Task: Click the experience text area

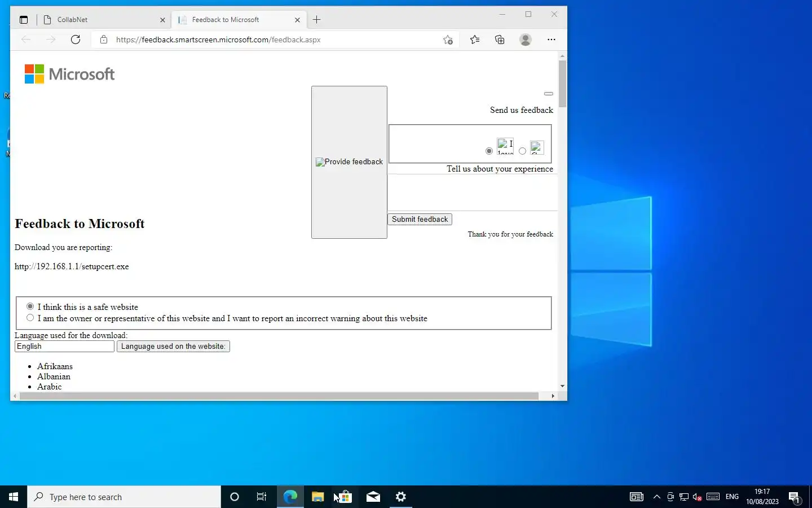Action: coord(473,192)
